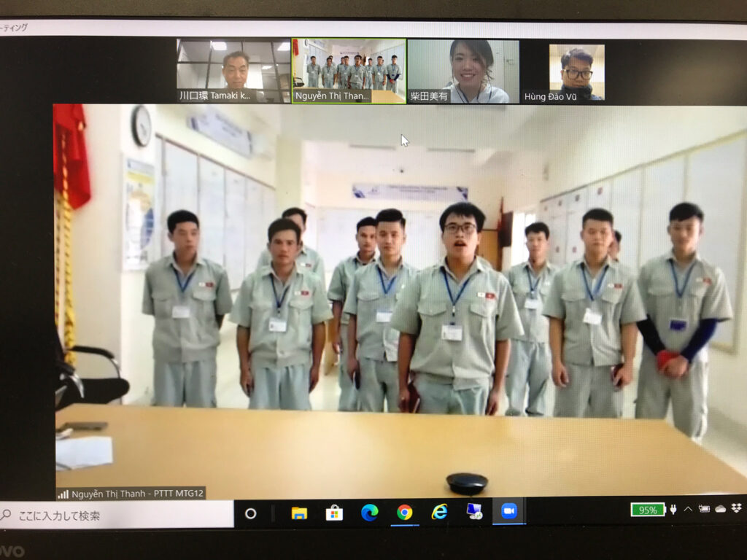This screenshot has height=560, width=747.
Task: Open Internet Explorer from the taskbar
Action: [439, 513]
